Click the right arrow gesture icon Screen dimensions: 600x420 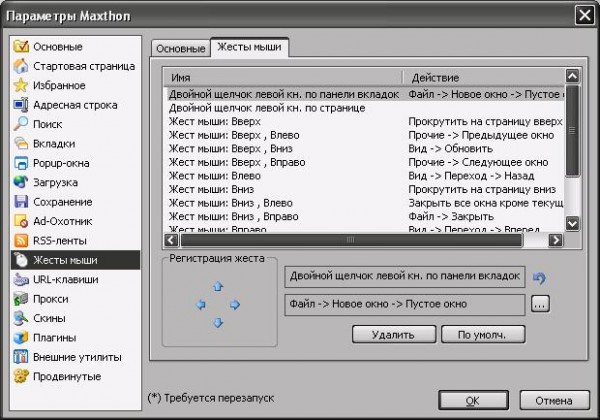(235, 304)
